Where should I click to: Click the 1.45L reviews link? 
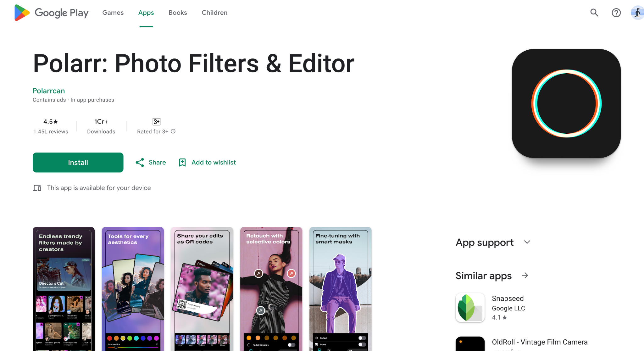tap(51, 131)
